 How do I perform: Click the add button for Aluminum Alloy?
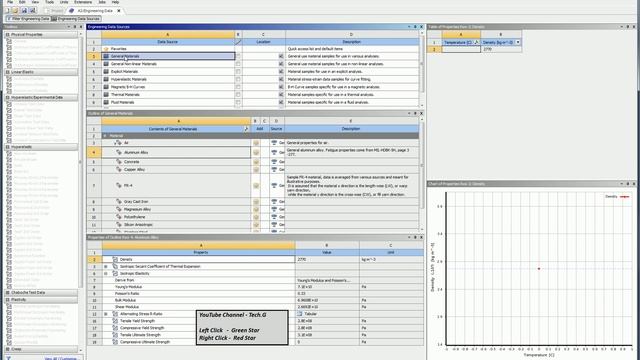(x=256, y=153)
